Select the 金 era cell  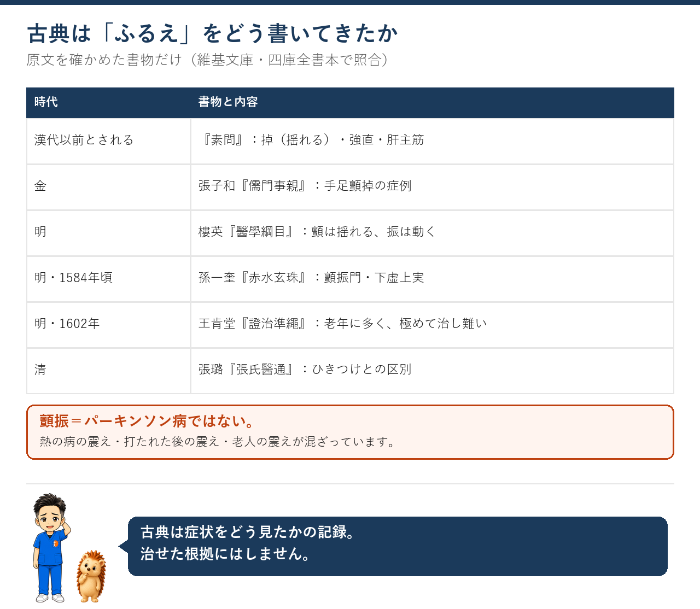108,187
